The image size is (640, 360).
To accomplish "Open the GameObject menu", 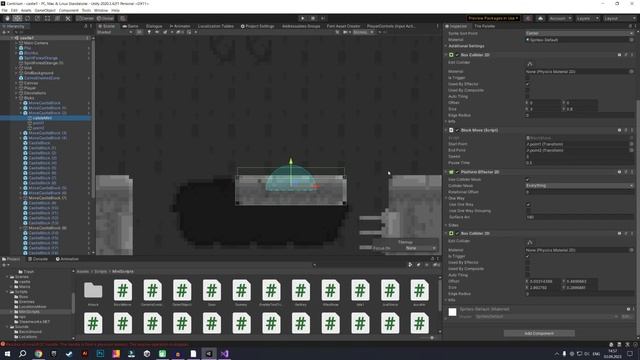I will point(45,10).
